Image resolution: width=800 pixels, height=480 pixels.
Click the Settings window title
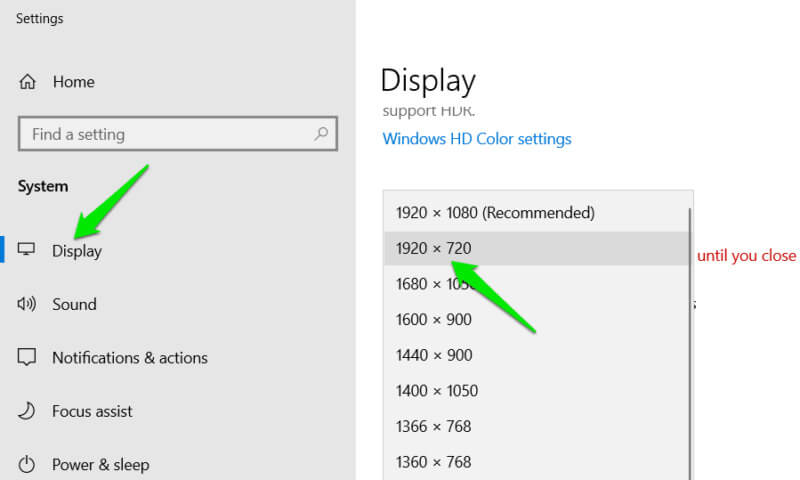click(40, 18)
